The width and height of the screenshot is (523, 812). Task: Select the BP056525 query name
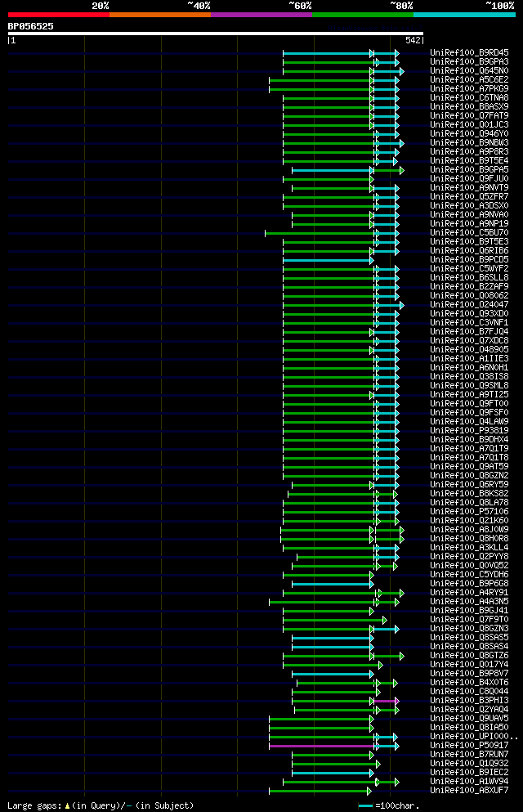[x=30, y=26]
